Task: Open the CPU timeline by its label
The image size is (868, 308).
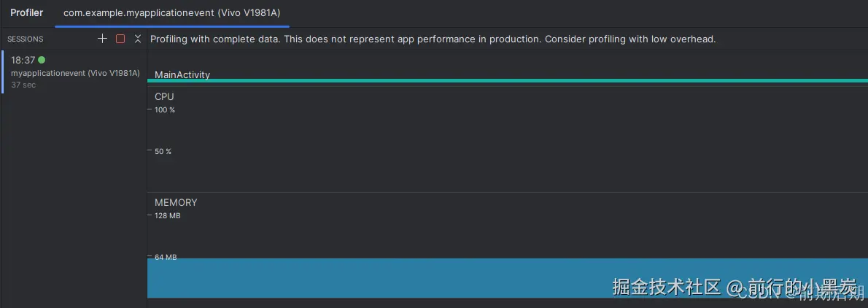Action: (164, 96)
